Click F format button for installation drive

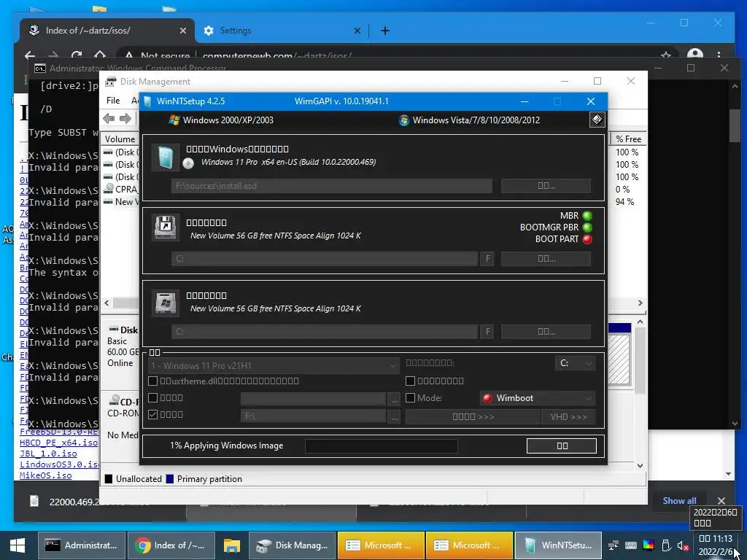[487, 332]
